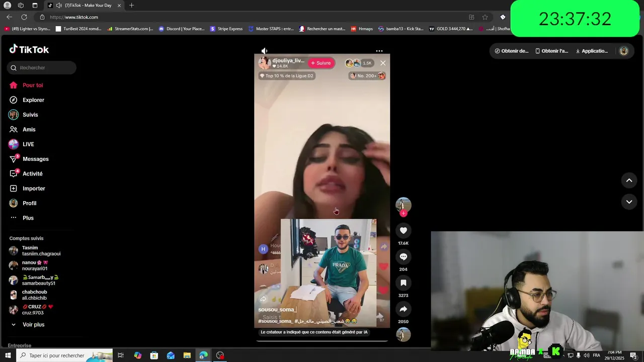Open djouliya_liv profile avatar on video

[x=264, y=63]
